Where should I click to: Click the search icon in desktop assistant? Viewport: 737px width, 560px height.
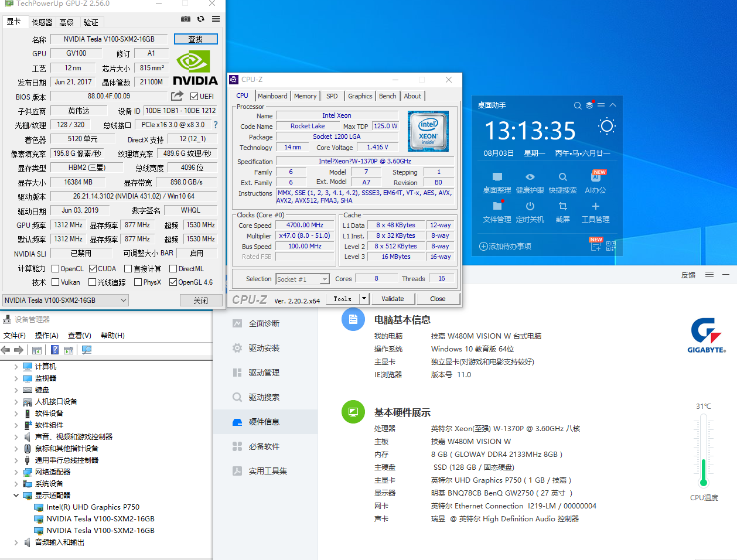coord(578,105)
